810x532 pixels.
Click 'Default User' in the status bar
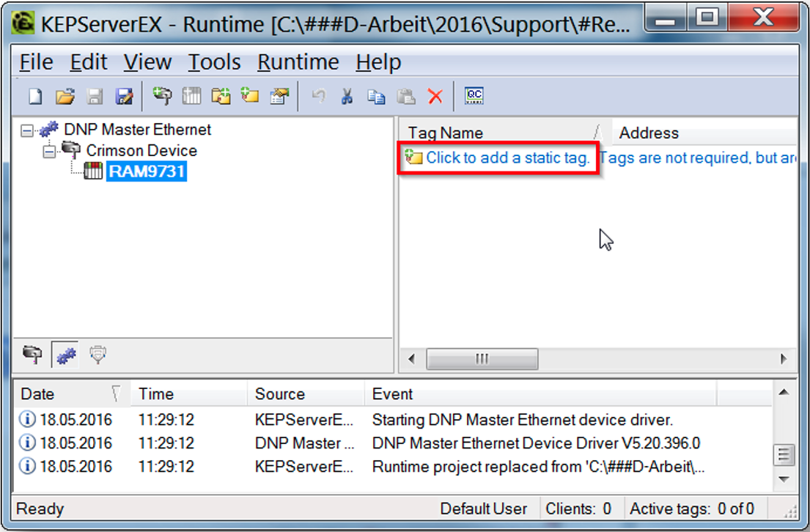(x=484, y=509)
